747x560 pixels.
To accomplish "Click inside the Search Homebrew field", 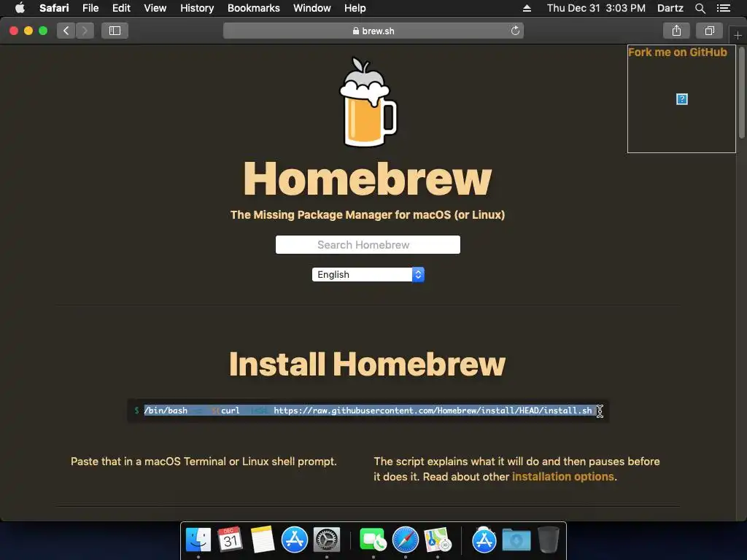I will [x=368, y=245].
